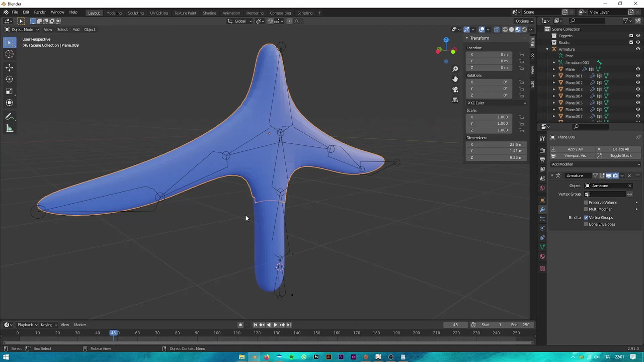Image resolution: width=644 pixels, height=362 pixels.
Task: Click the pan view hand icon
Action: coord(455,79)
